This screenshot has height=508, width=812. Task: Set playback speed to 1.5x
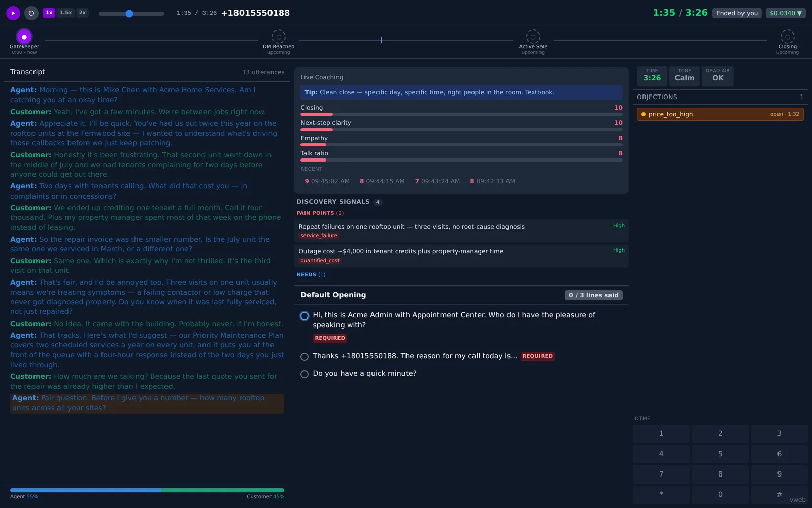65,13
